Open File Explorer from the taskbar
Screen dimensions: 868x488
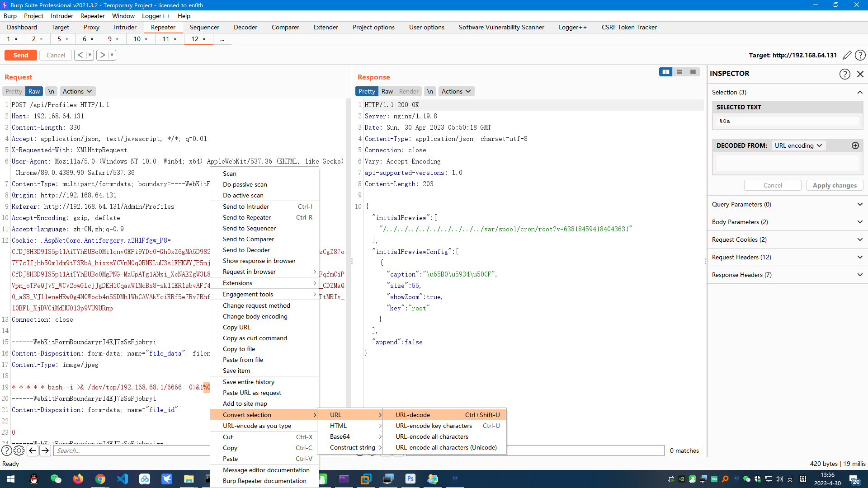[x=189, y=479]
